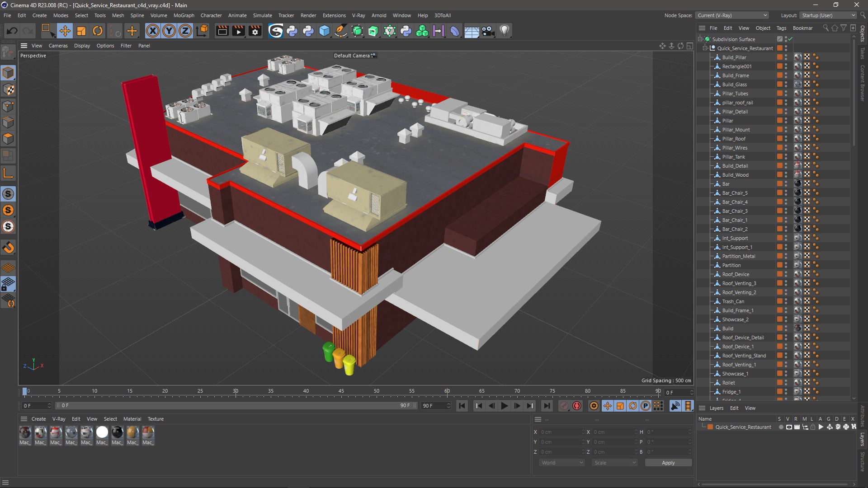Collapse the Quick_Service_Restaurant hierarchy
The width and height of the screenshot is (868, 488).
click(x=705, y=48)
